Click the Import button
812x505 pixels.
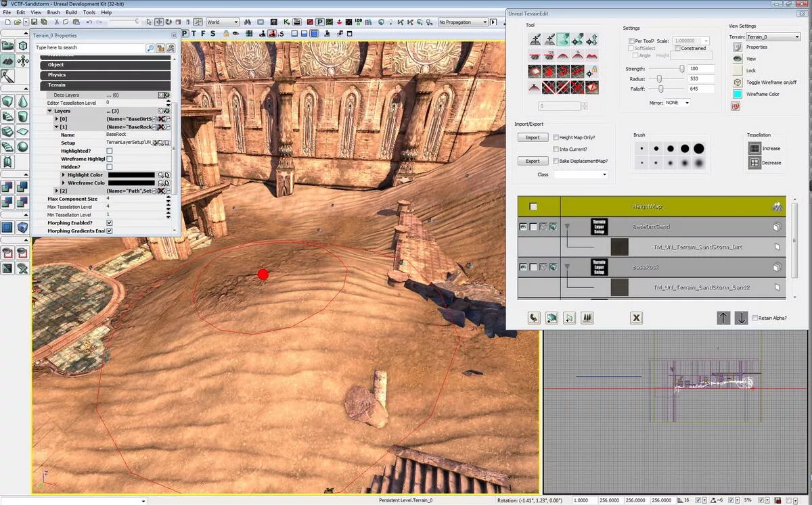(x=533, y=137)
